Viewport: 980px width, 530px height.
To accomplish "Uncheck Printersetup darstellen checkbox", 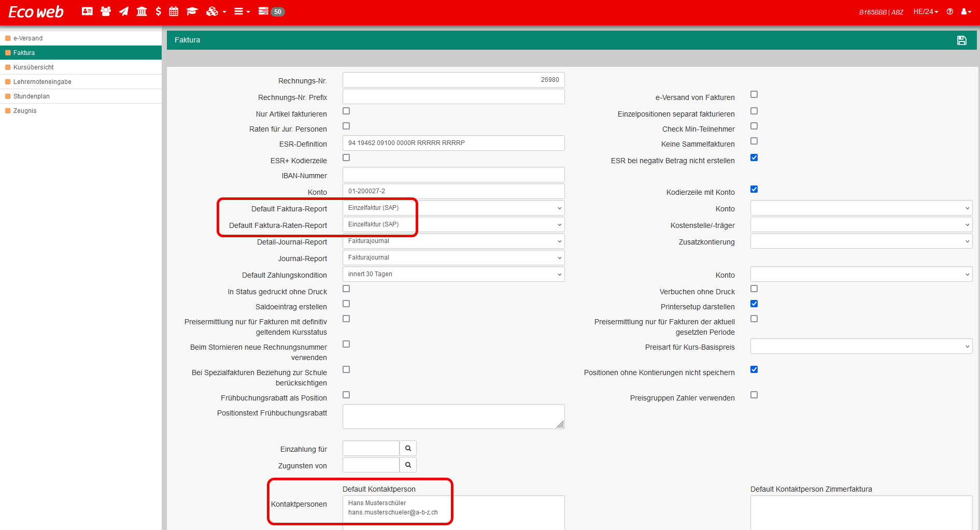I will (754, 304).
